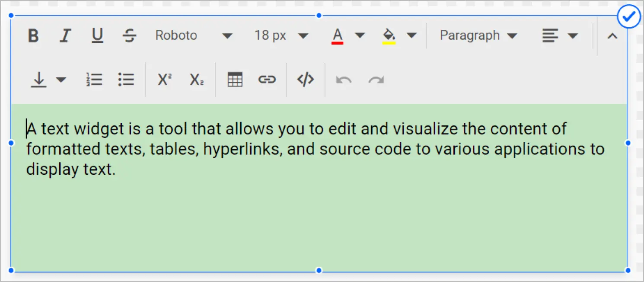Apply strikethrough to text

[129, 36]
